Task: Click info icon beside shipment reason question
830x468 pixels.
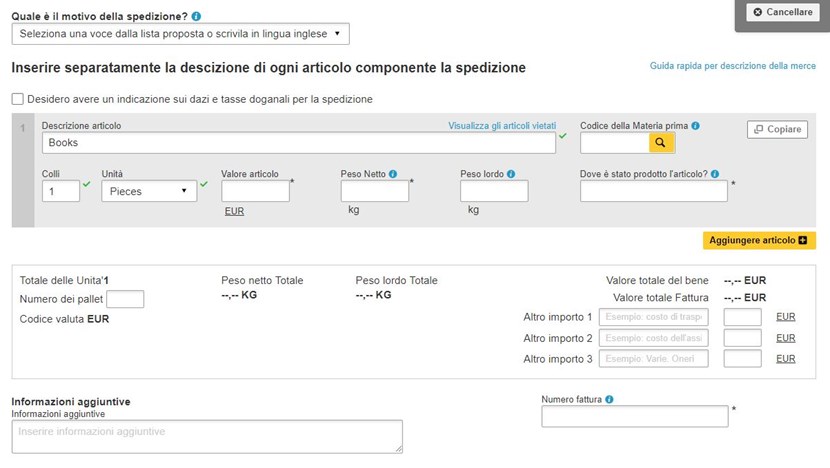Action: [x=196, y=17]
